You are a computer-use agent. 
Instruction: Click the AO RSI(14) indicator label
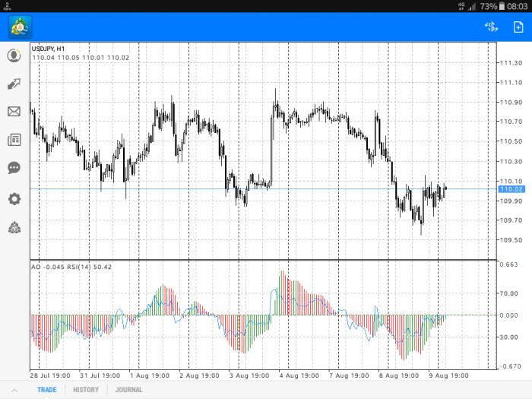pos(71,267)
